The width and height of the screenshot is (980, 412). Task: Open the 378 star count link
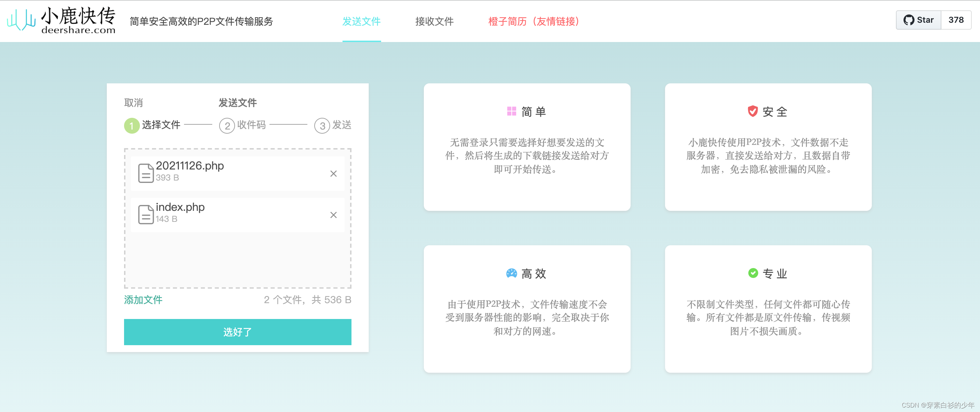pyautogui.click(x=956, y=20)
